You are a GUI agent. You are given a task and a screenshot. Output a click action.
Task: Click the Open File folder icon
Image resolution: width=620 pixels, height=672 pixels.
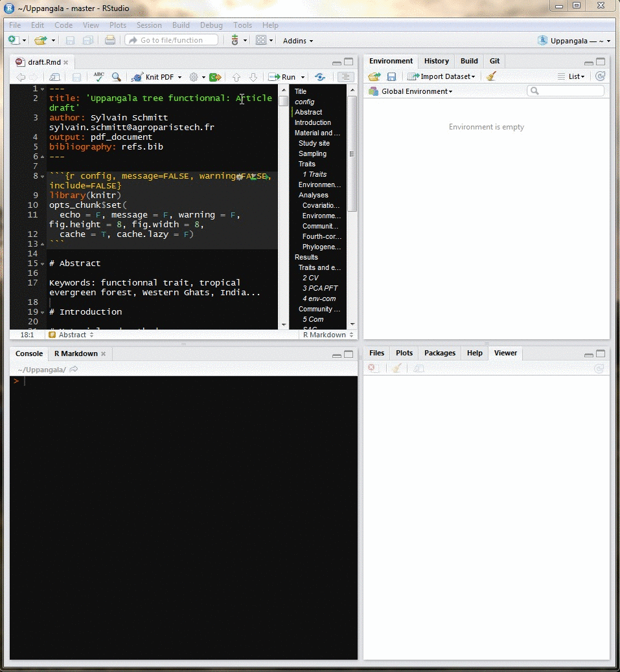pos(40,40)
